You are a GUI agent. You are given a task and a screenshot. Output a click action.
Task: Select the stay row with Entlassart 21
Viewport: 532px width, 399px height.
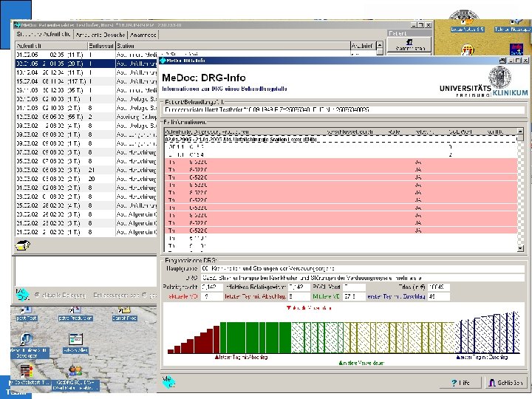click(86, 170)
